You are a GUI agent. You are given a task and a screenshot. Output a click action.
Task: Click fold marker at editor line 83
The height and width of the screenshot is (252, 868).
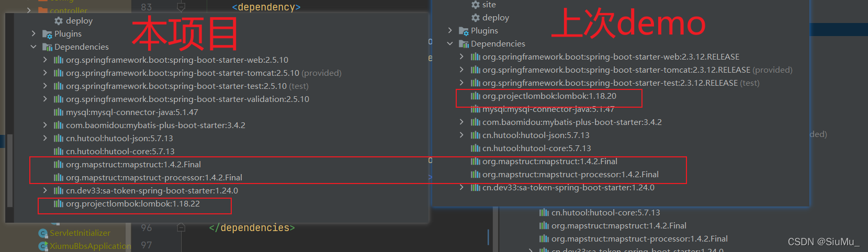(x=181, y=7)
